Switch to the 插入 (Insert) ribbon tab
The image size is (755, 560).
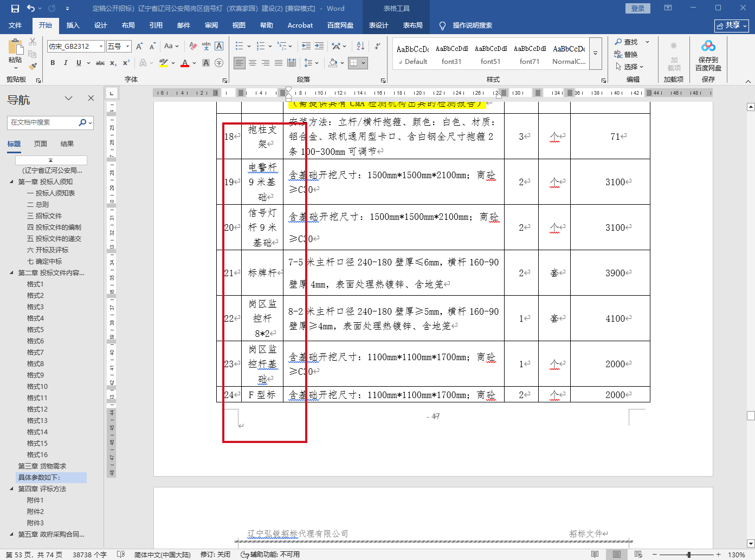point(73,25)
